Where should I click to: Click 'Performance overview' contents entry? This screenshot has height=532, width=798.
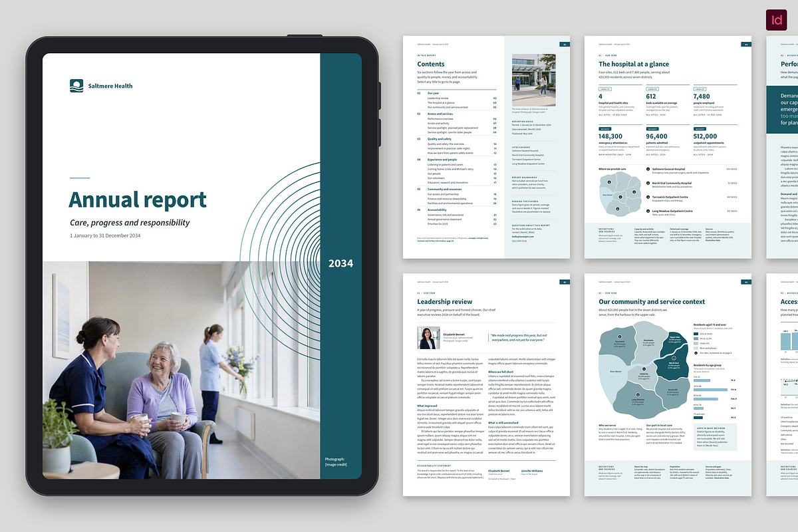pos(440,119)
